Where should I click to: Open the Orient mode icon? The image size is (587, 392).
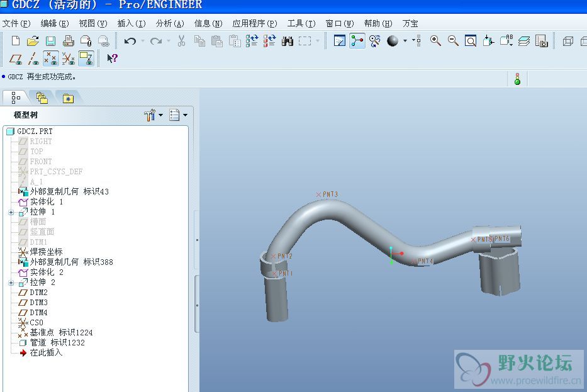pyautogui.click(x=375, y=40)
